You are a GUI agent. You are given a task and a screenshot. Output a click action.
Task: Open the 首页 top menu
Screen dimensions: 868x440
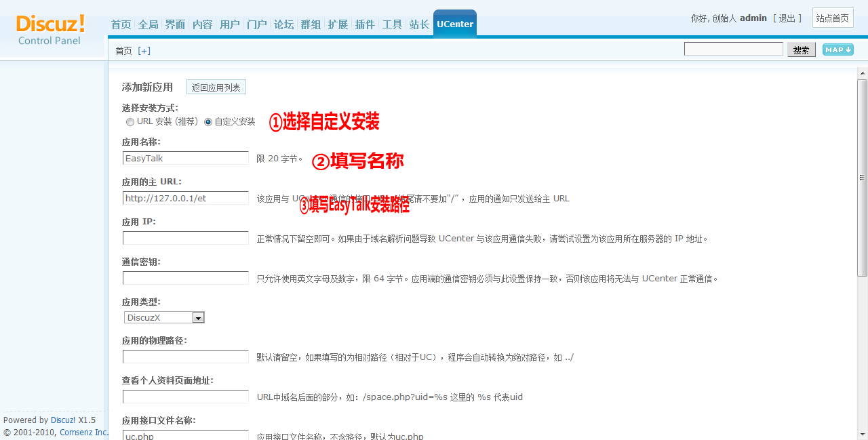tap(121, 24)
